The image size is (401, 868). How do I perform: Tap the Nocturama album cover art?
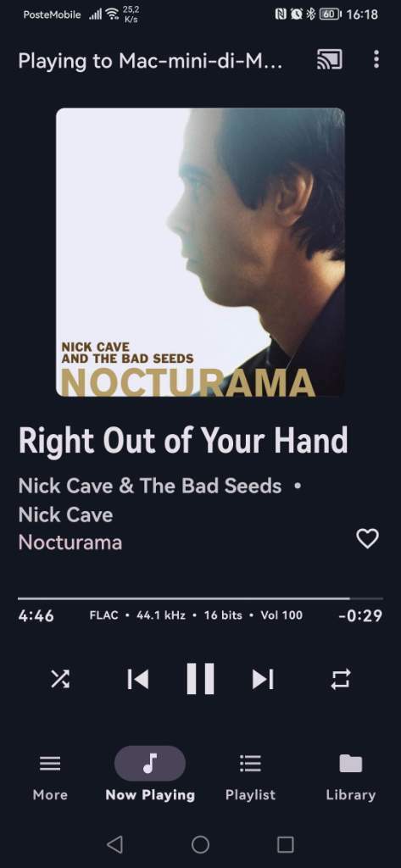(200, 252)
